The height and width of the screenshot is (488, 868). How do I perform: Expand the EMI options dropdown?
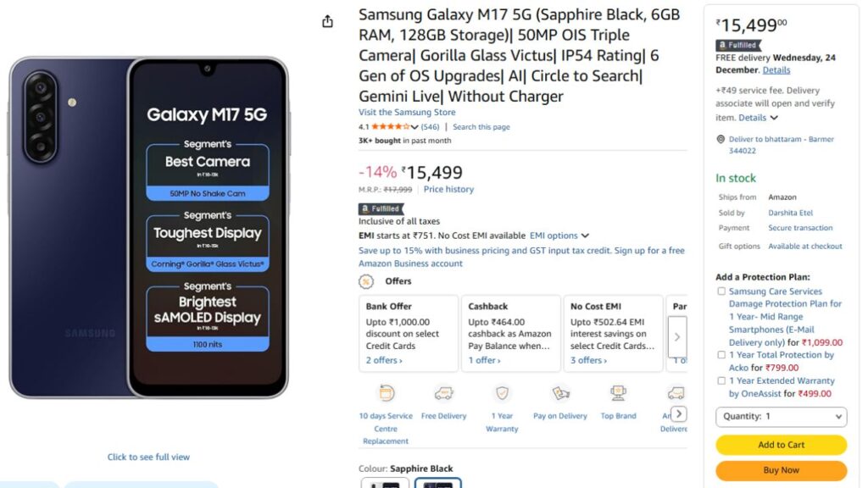(x=558, y=236)
